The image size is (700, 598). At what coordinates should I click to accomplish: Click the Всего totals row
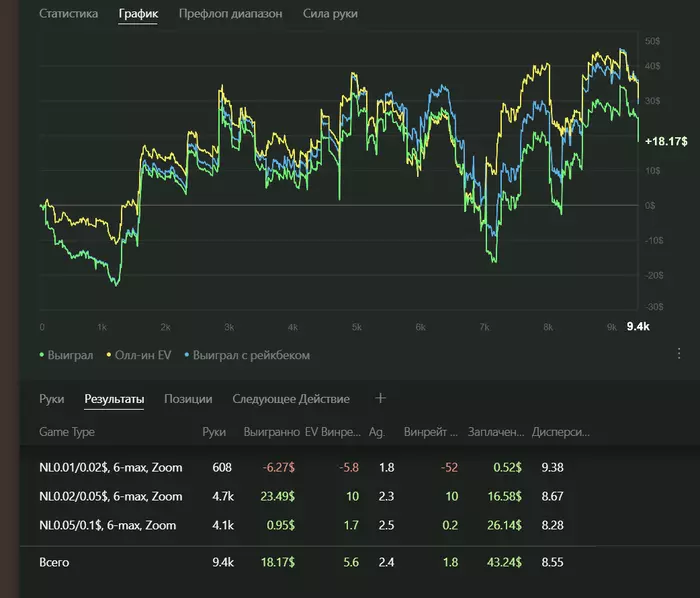point(57,563)
